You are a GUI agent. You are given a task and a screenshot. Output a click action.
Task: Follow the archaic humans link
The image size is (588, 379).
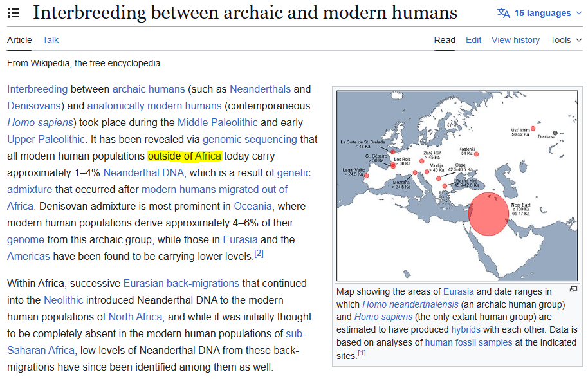149,89
